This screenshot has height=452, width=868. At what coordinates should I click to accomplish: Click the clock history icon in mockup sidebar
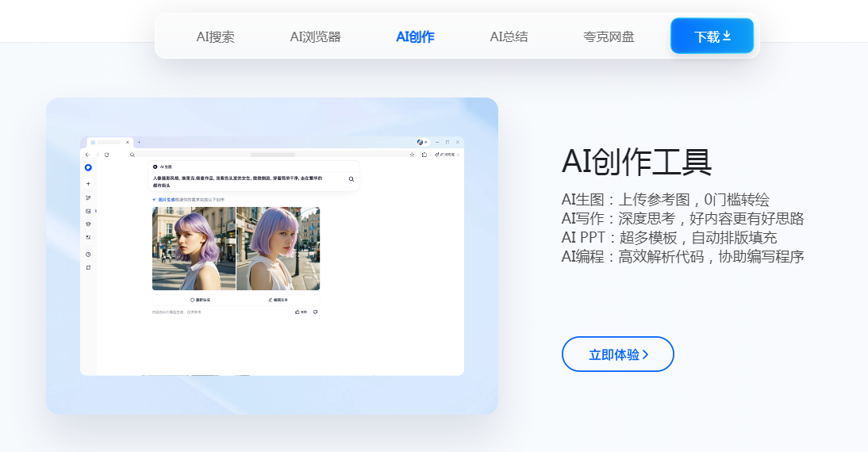coord(88,254)
